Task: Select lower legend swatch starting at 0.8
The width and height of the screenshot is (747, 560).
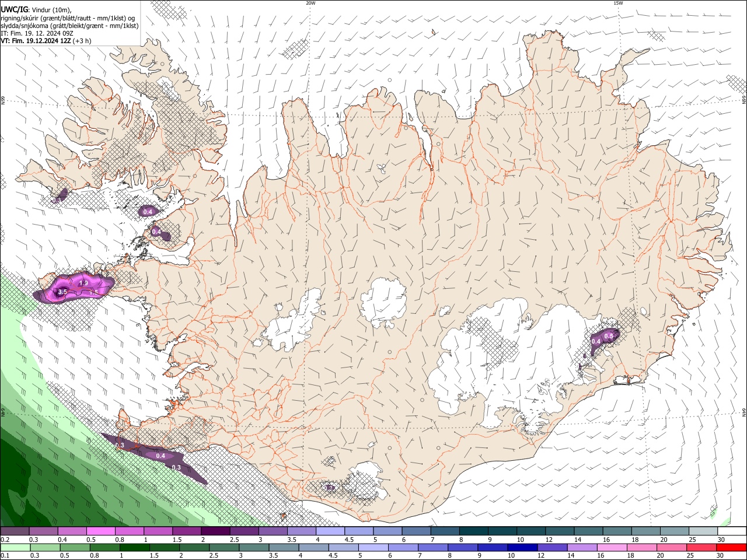Action: (104, 548)
